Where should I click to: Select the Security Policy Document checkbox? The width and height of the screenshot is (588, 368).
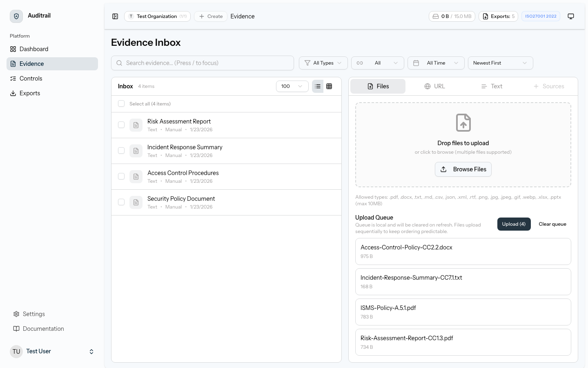click(121, 202)
